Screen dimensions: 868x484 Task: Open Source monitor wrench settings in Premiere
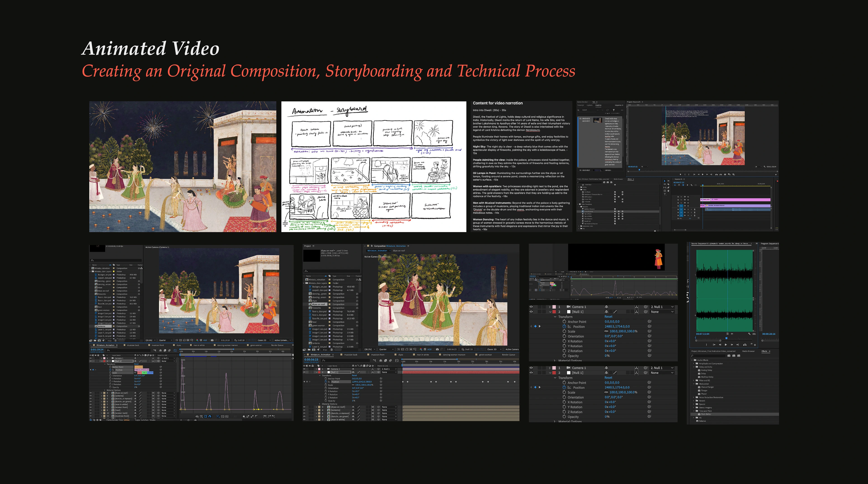(x=749, y=334)
